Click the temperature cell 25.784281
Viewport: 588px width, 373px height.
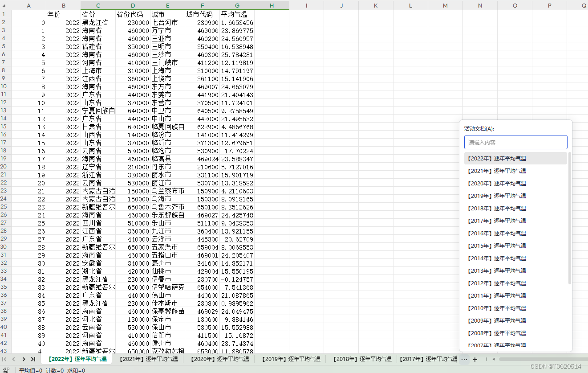[237, 54]
